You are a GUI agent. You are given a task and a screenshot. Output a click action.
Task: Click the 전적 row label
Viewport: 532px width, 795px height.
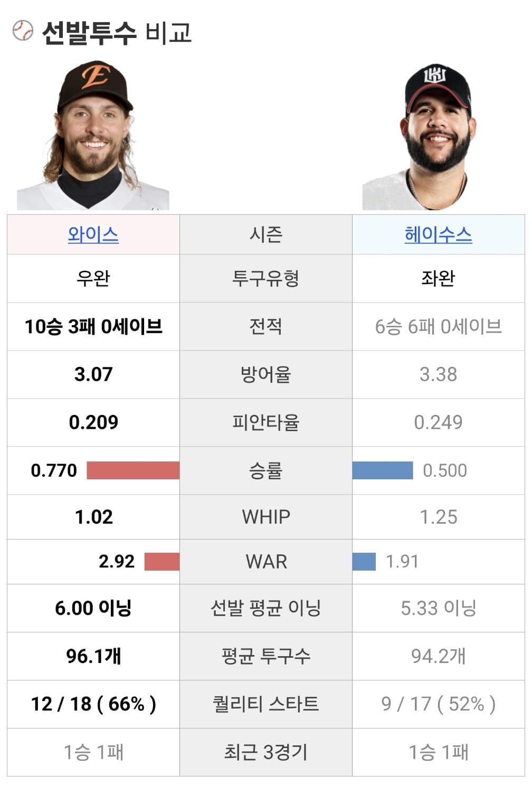266,326
